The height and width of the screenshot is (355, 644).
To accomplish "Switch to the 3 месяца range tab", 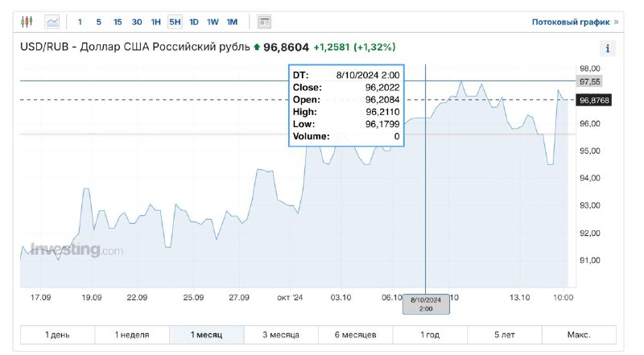I will click(x=281, y=334).
